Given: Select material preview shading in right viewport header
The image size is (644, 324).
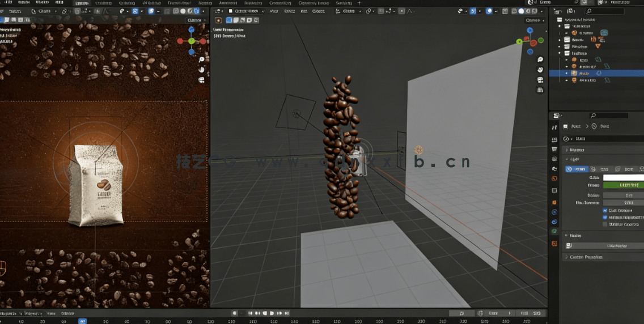Looking at the screenshot, I should pos(528,11).
